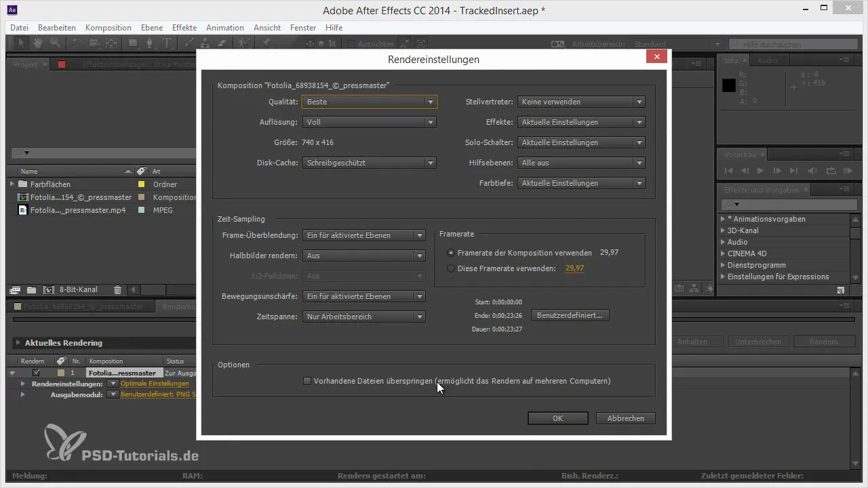868x488 pixels.
Task: Switch to the Audio panel tab
Action: 768,60
